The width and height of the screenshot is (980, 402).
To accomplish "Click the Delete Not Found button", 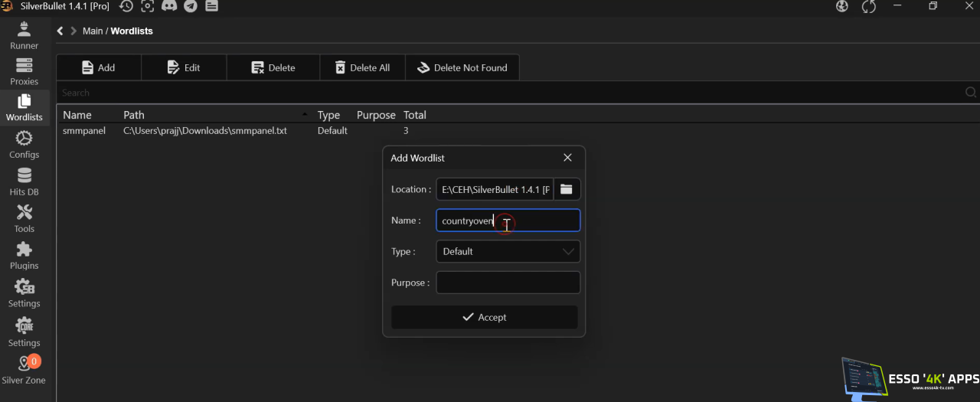I will (x=462, y=67).
